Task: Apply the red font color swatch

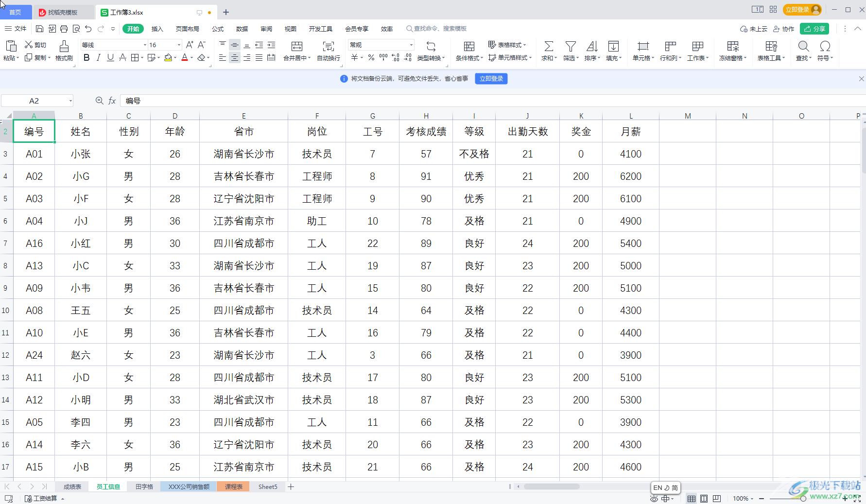Action: [x=185, y=58]
